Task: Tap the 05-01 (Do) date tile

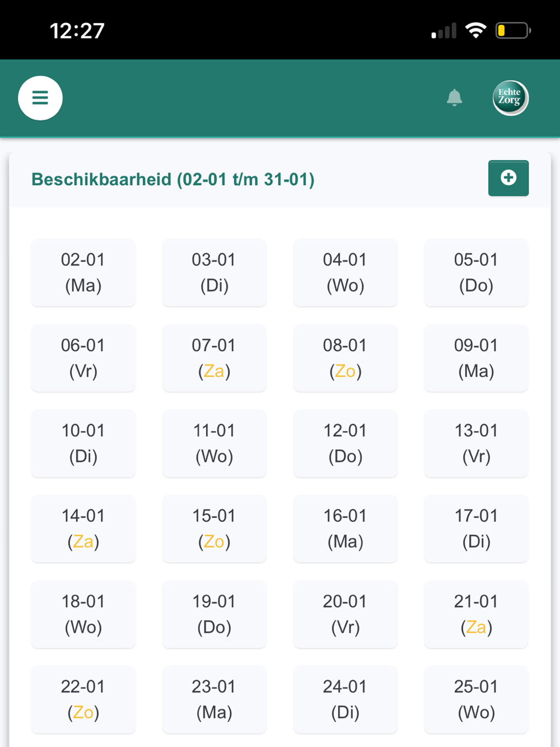Action: tap(476, 273)
